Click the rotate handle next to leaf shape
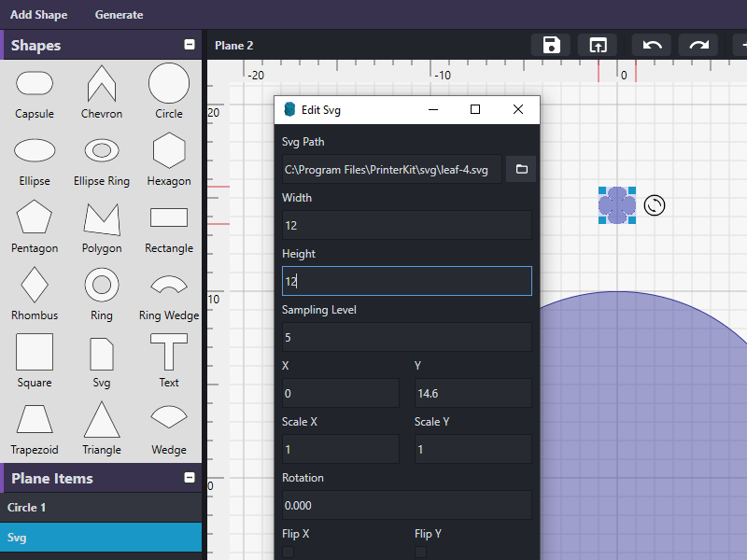This screenshot has height=560, width=747. [655, 205]
